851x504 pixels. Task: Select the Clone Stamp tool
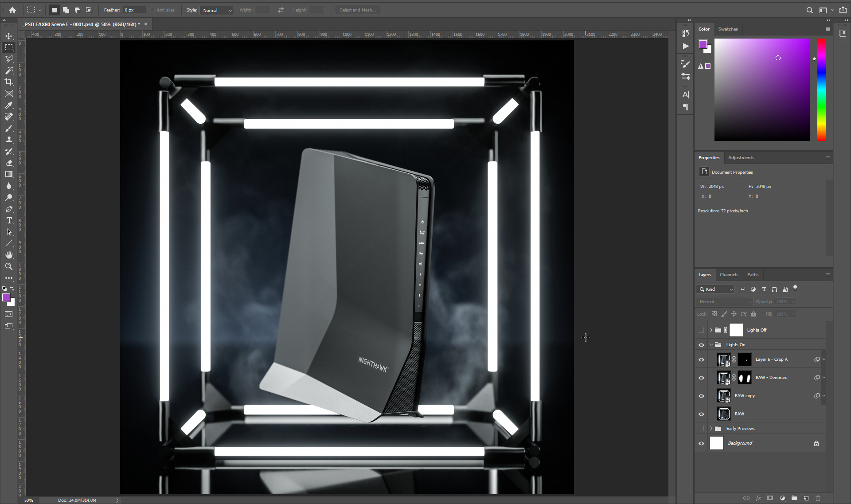pos(9,140)
